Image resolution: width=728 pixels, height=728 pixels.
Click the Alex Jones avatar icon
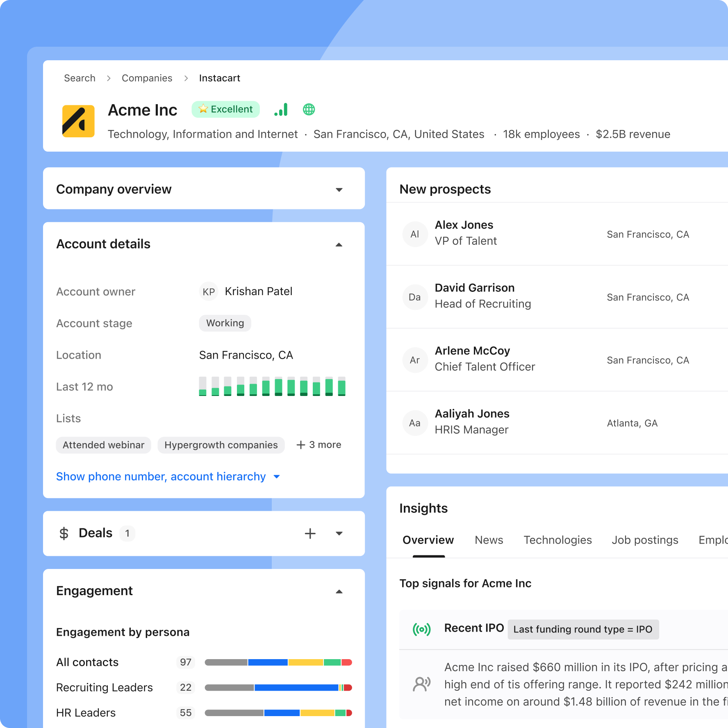[415, 234]
